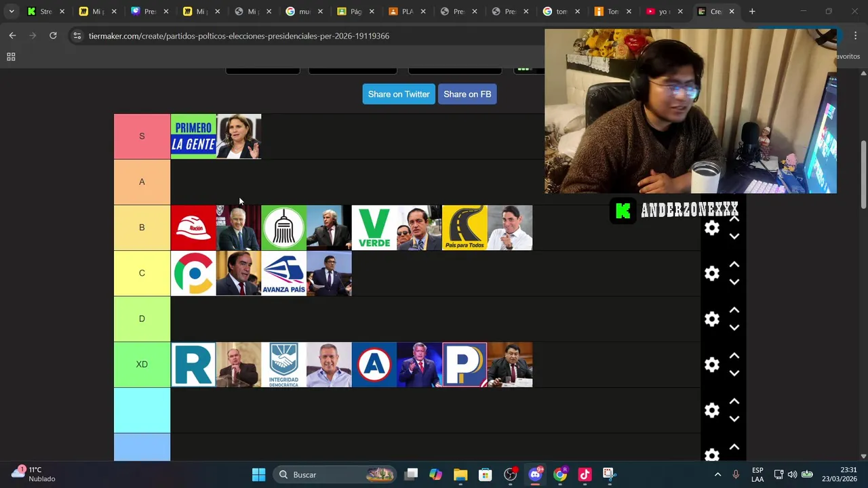Open Discord from the taskbar
This screenshot has height=488, width=868.
(x=535, y=474)
